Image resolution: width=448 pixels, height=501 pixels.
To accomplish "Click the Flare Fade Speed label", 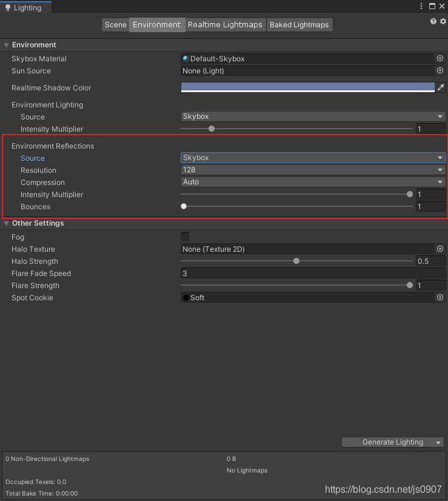I will coord(41,274).
